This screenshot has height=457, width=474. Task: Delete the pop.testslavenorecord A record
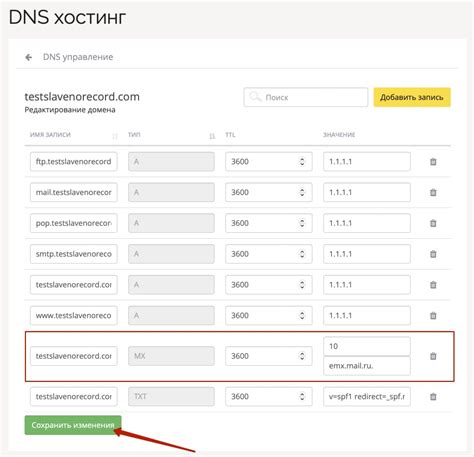coord(433,223)
